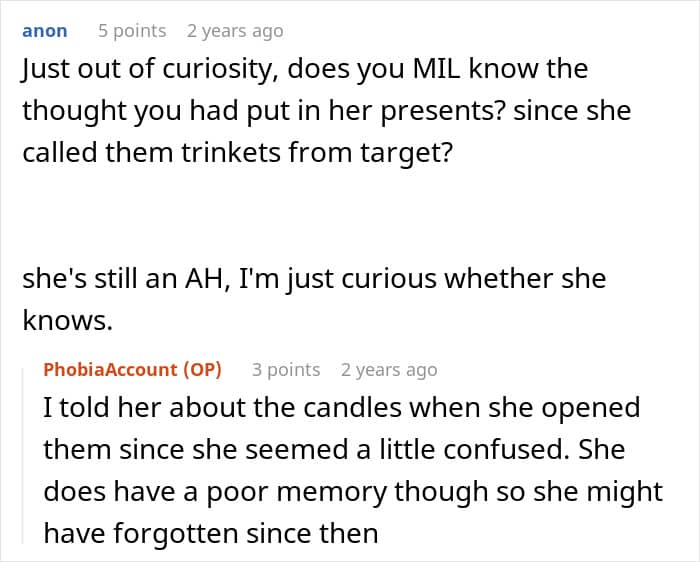Image resolution: width=700 pixels, height=562 pixels.
Task: Click the line "them since she seemed a little confused"
Action: point(334,450)
